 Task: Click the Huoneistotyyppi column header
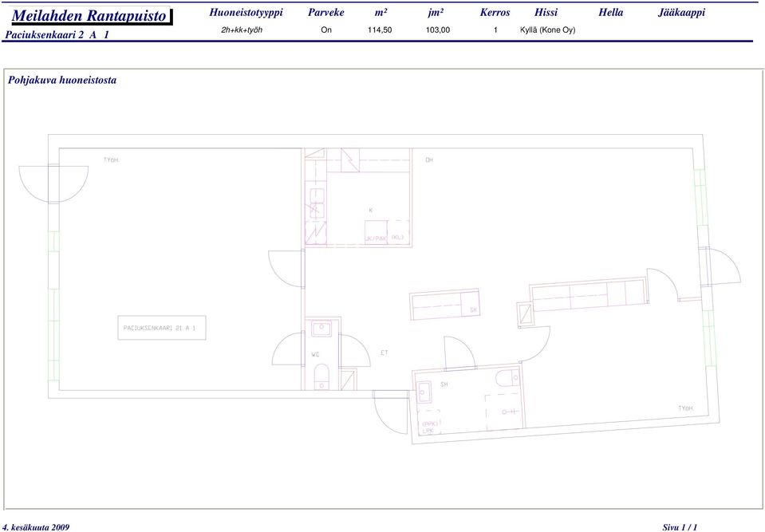(x=246, y=12)
